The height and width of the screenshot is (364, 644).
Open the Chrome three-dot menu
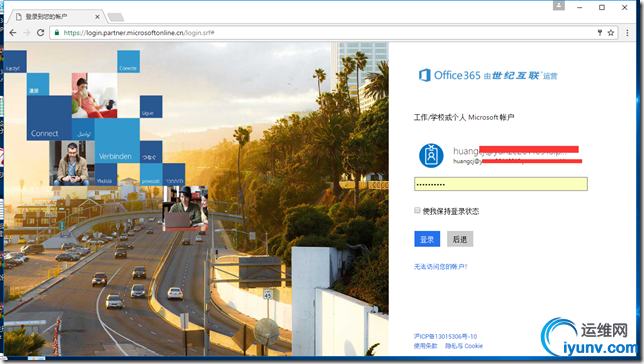tap(627, 32)
